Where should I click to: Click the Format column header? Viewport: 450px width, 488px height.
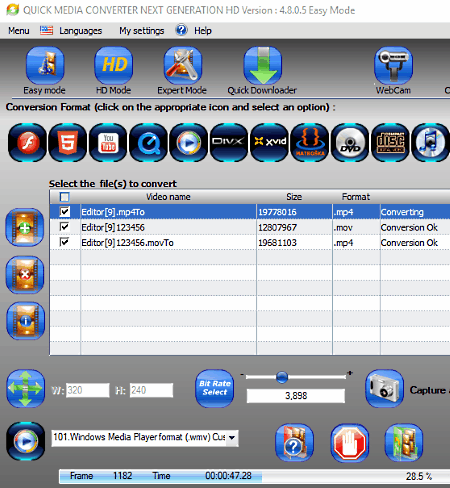tap(356, 197)
